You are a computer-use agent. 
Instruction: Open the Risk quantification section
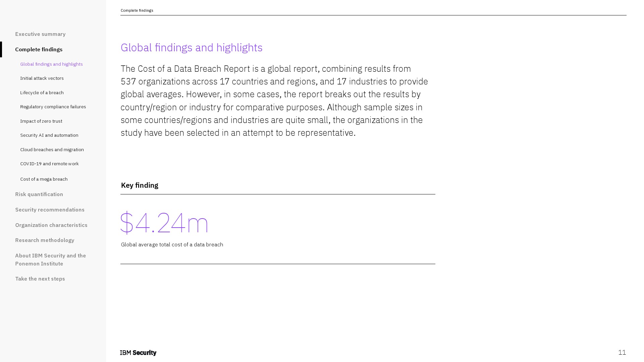(39, 194)
